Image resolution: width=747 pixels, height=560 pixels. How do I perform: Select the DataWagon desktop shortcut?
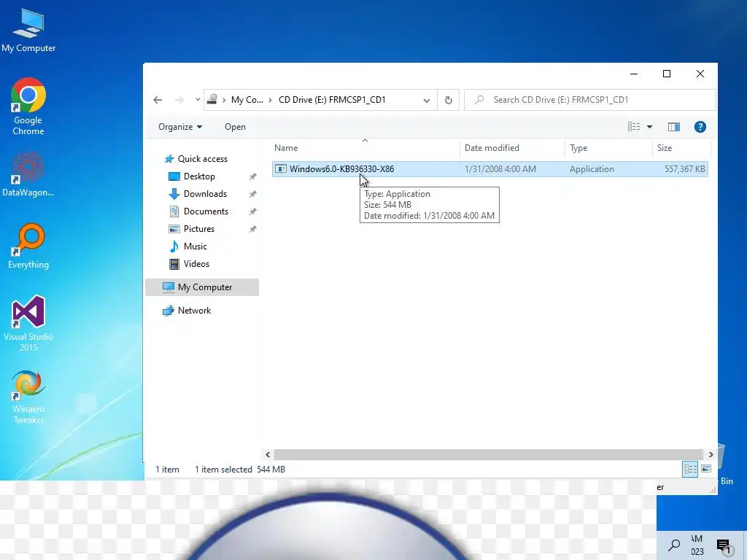(28, 175)
